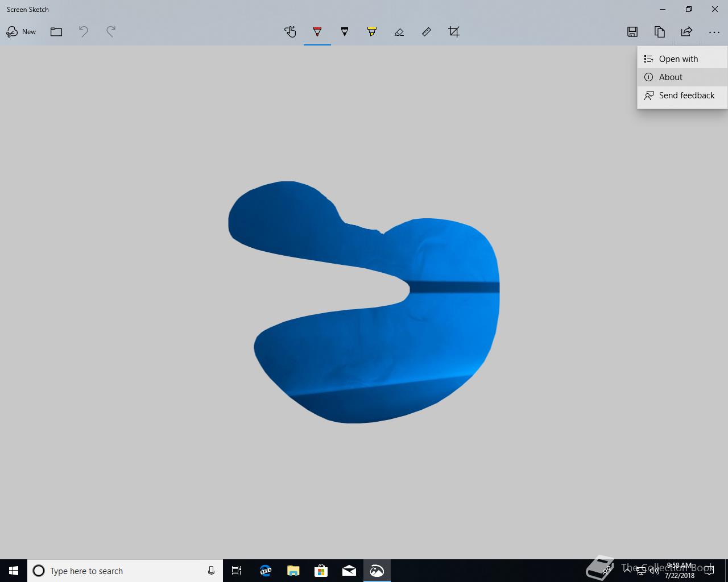Start a New snip
This screenshot has height=582, width=728.
(21, 32)
